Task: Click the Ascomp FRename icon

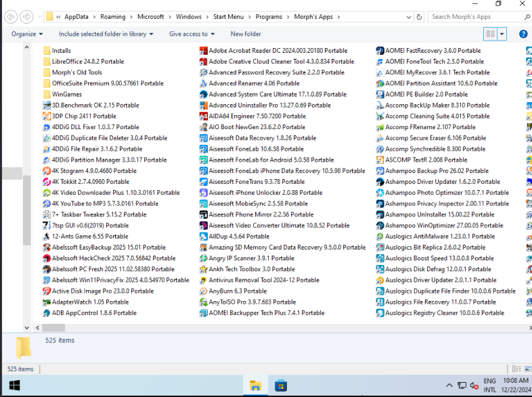Action: (x=380, y=127)
